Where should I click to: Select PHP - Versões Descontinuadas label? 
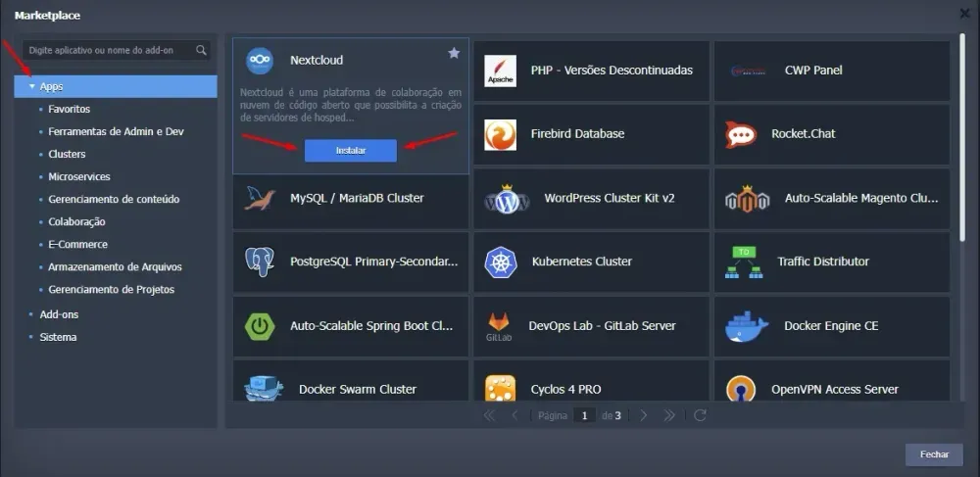click(612, 71)
